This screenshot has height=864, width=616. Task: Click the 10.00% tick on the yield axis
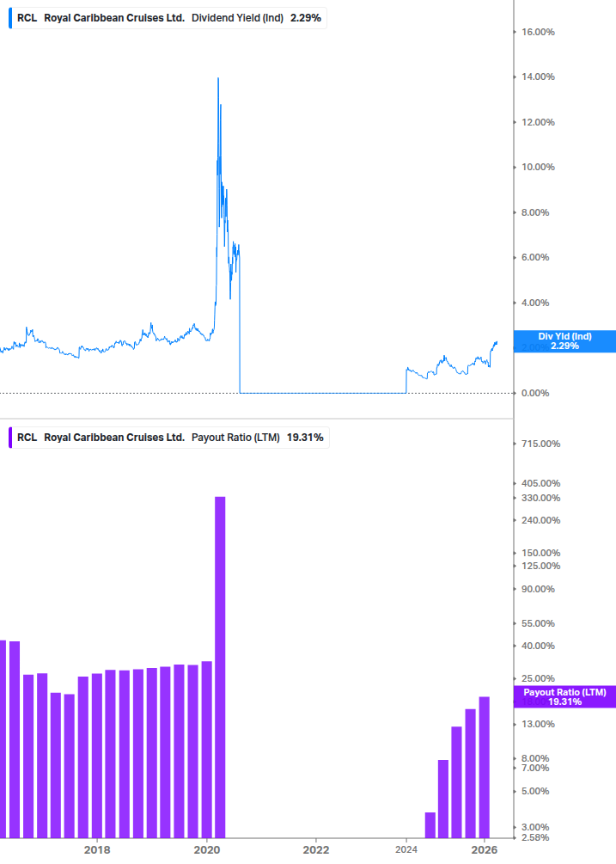[x=538, y=167]
